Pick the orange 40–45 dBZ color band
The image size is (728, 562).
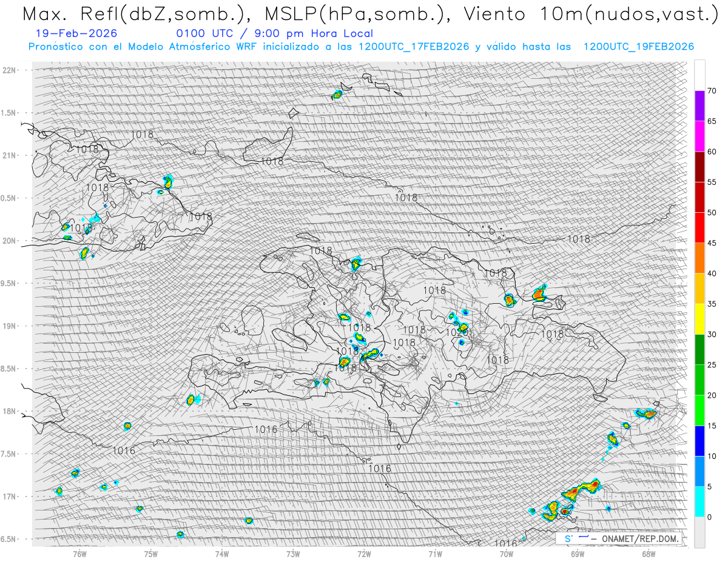(x=699, y=258)
